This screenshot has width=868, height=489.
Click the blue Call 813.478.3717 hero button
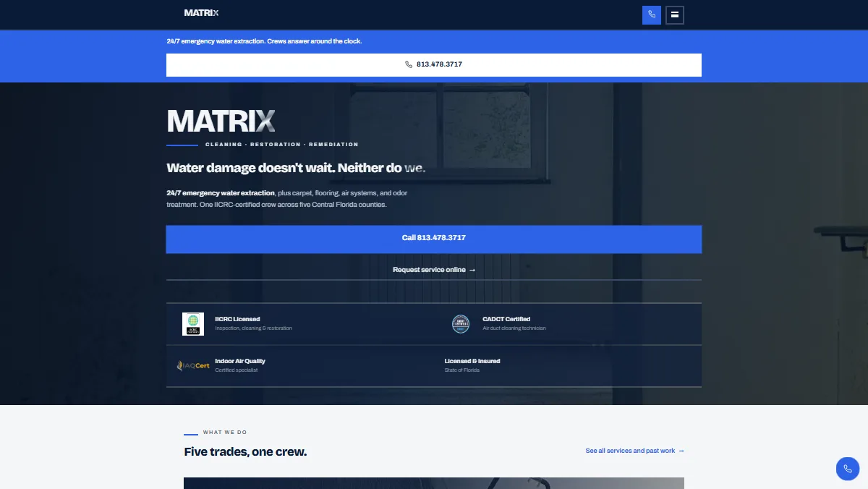pyautogui.click(x=434, y=238)
